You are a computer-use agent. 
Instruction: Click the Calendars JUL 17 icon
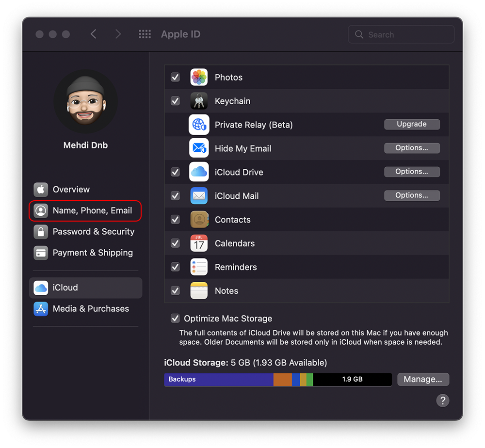(199, 243)
